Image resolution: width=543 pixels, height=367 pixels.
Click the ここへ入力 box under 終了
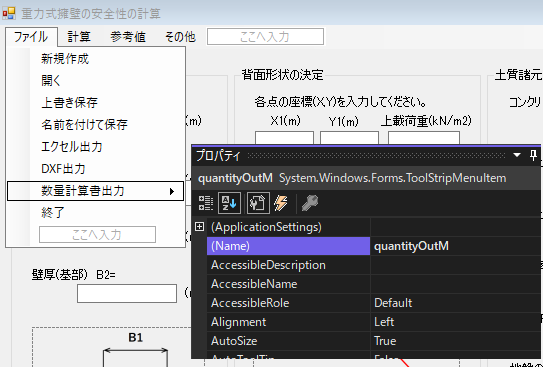pos(97,235)
